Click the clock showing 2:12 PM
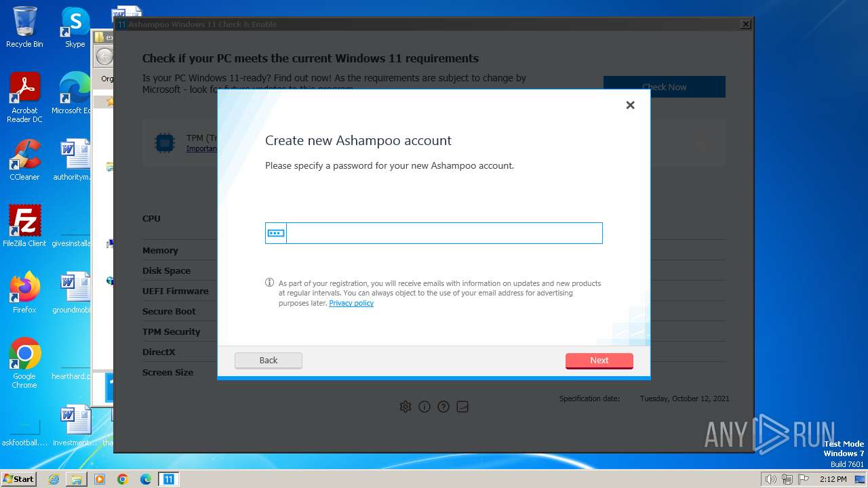 (833, 479)
